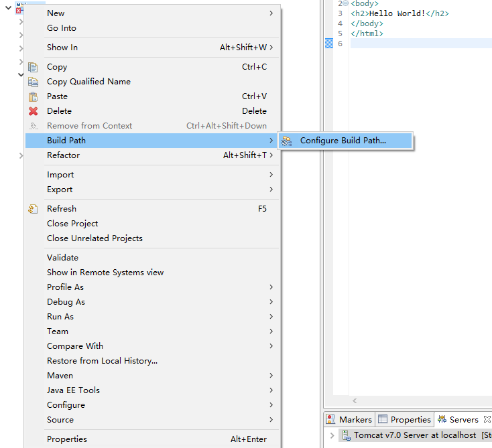Click the Properties tab icon
This screenshot has width=492, height=448.
[x=383, y=419]
